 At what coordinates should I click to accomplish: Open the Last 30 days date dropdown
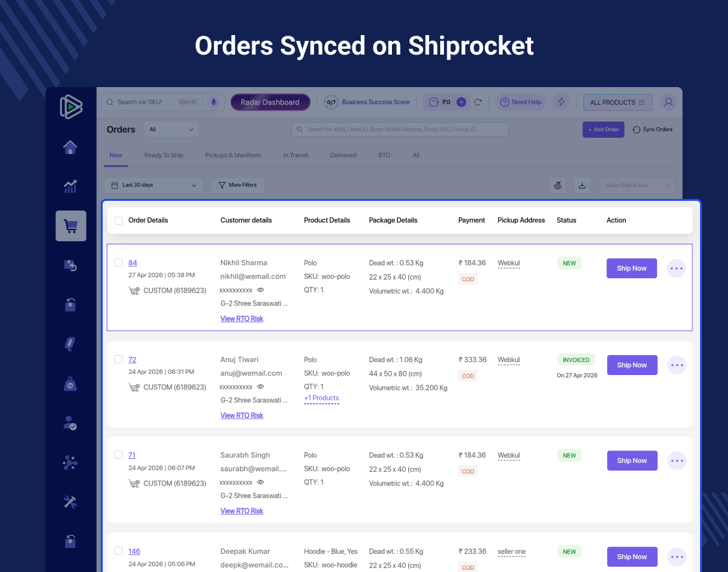pyautogui.click(x=154, y=185)
